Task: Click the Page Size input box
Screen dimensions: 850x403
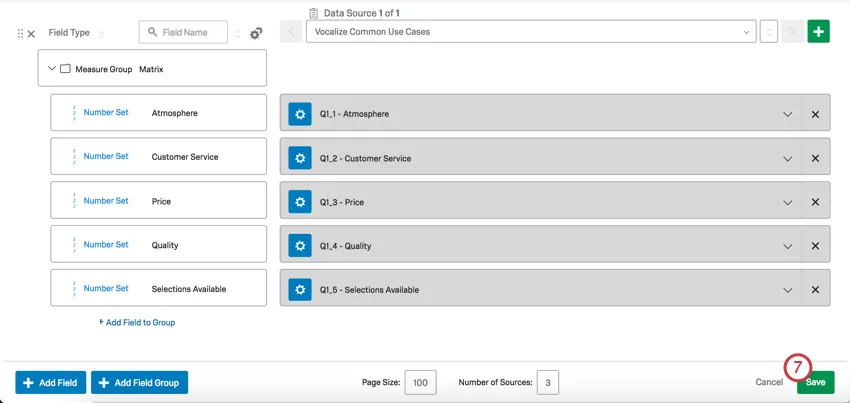Action: (420, 382)
